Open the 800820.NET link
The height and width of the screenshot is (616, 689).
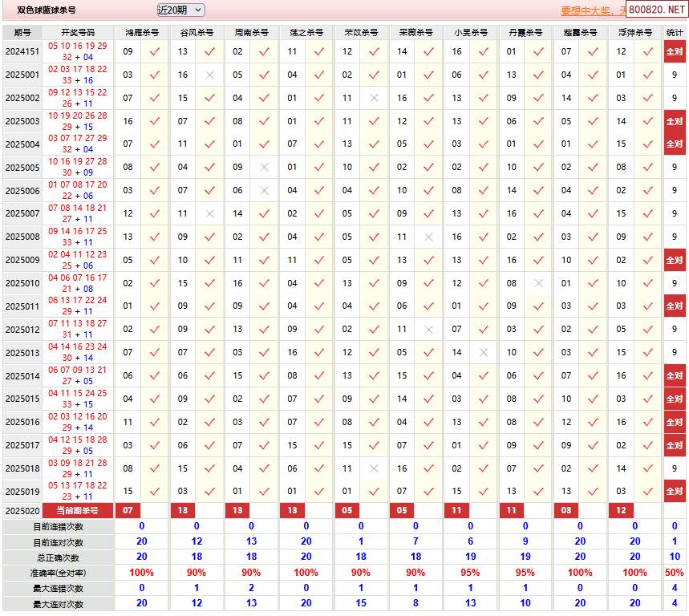pos(658,9)
